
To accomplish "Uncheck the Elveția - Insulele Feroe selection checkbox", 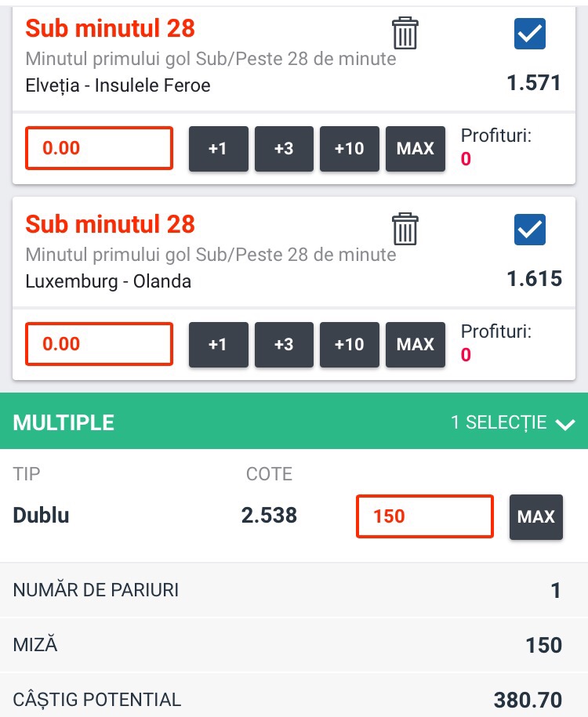I will point(530,34).
